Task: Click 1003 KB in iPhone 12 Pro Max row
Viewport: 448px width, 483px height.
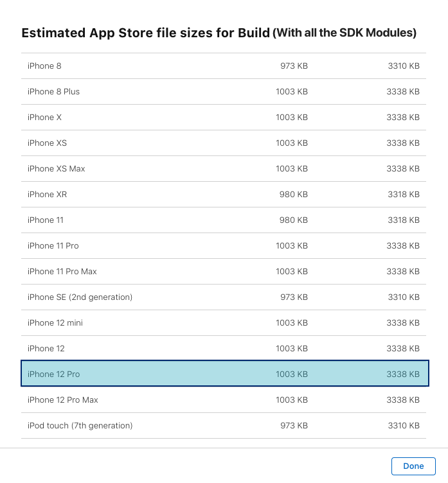Action: [x=292, y=400]
